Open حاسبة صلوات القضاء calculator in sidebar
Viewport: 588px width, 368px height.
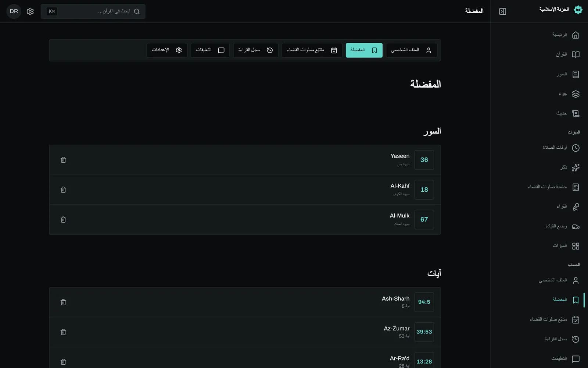pyautogui.click(x=553, y=187)
